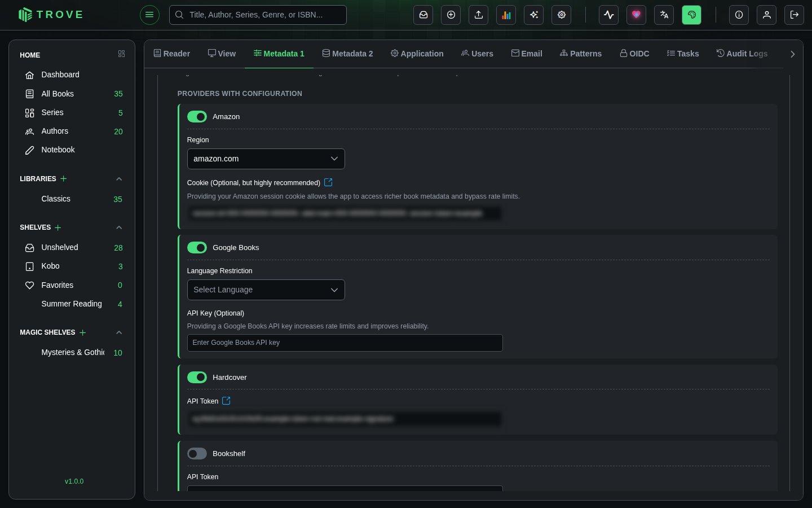
Task: Open the Summer Reading shelf
Action: click(x=72, y=304)
